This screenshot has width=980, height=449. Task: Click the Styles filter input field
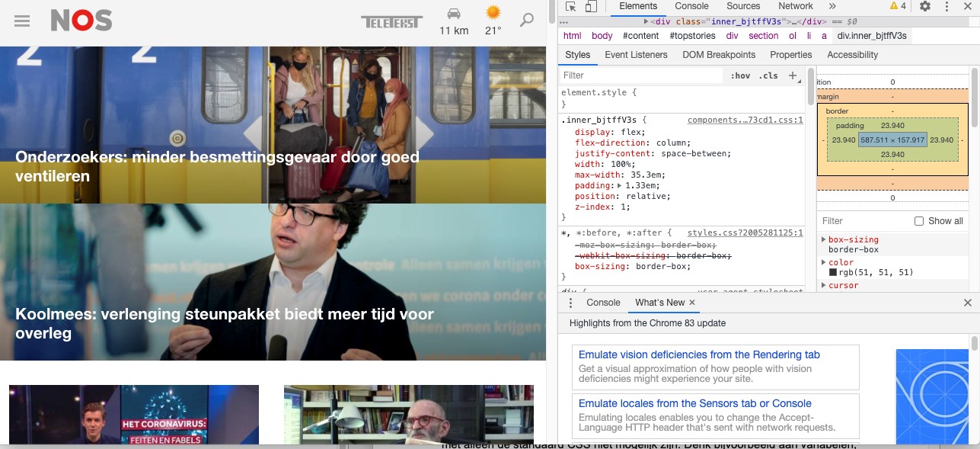coord(641,75)
